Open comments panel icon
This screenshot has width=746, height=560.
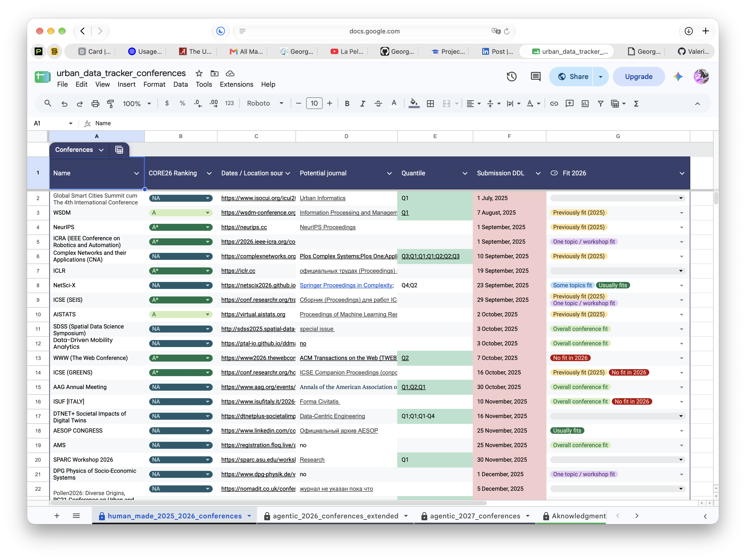535,77
